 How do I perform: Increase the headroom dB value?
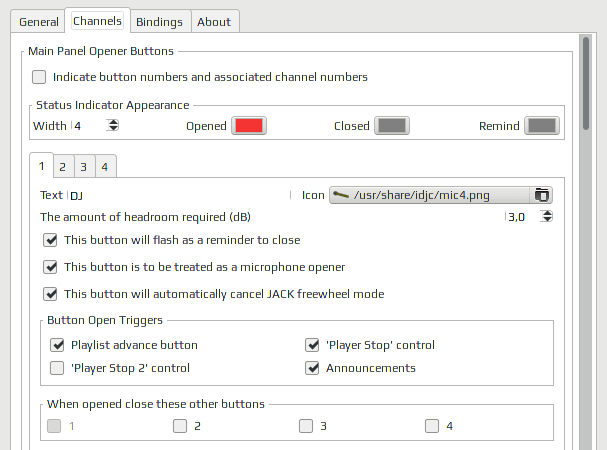pos(547,213)
